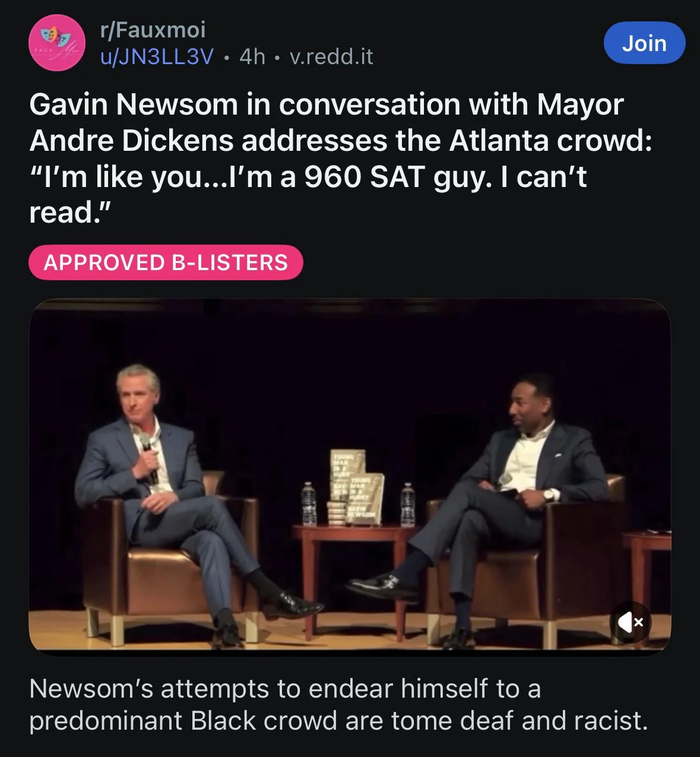Open the post body text about Newsom's attempts
Viewport: 700px width, 757px height.
[x=338, y=704]
